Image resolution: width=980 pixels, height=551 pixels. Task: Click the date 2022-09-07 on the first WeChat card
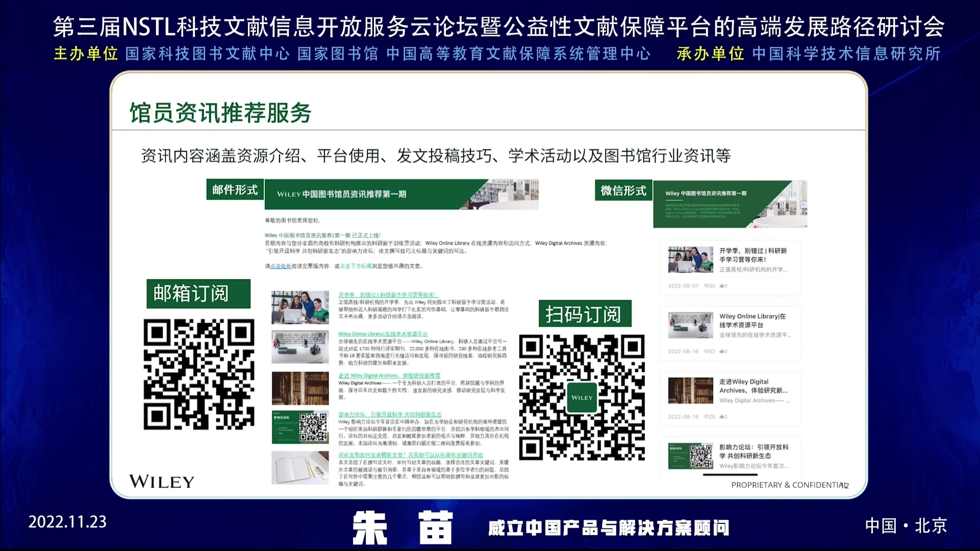683,286
